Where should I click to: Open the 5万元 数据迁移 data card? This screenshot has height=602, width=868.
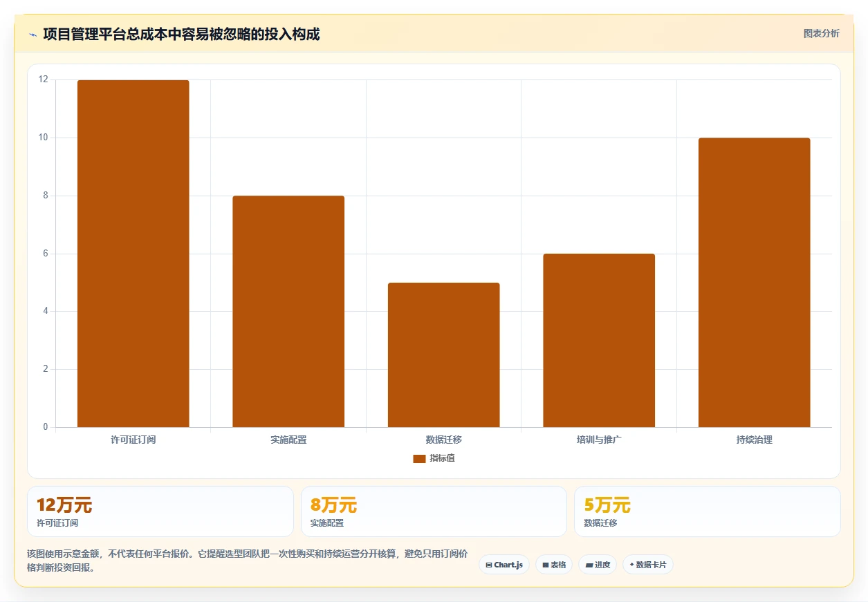click(708, 511)
